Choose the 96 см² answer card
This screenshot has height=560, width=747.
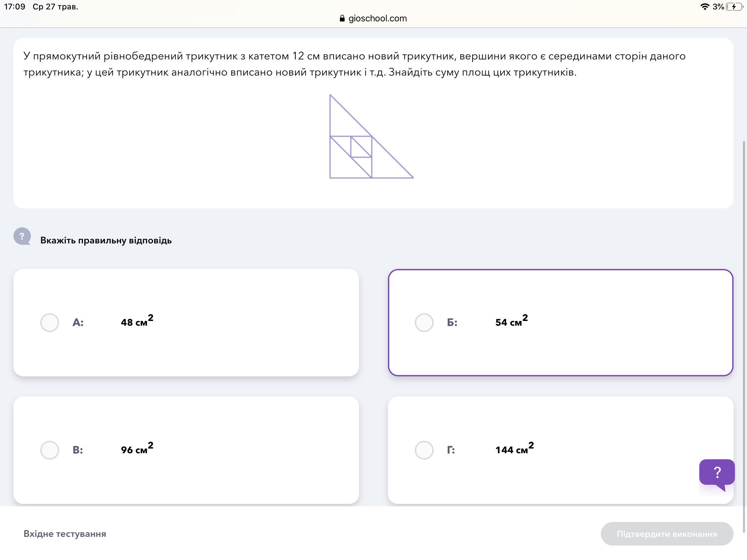tap(186, 450)
